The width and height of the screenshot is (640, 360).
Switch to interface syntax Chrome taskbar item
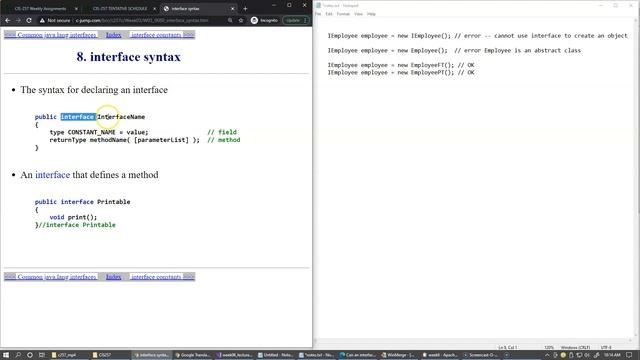[151, 355]
